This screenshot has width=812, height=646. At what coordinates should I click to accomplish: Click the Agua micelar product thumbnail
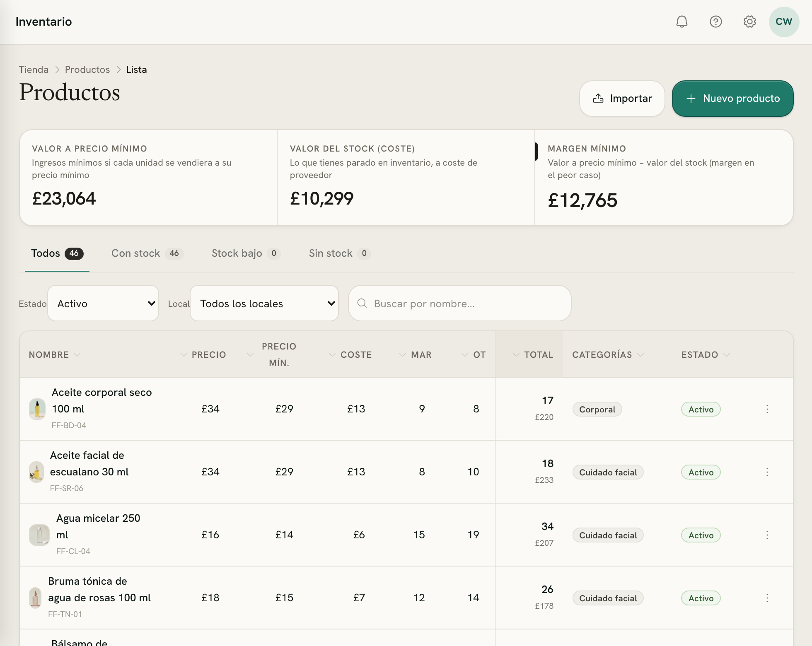[x=39, y=535]
